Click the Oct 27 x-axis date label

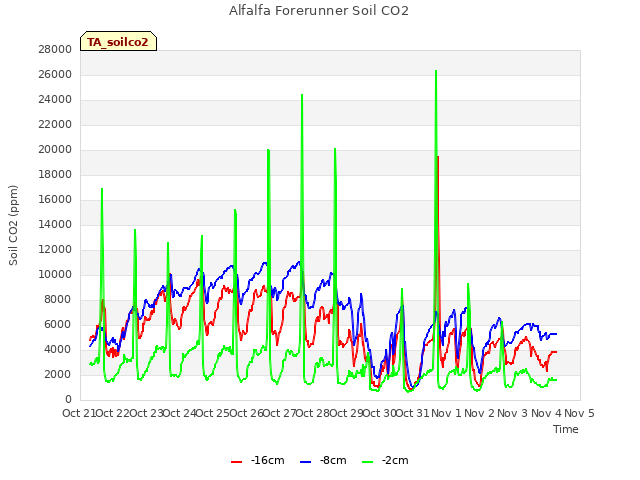click(x=279, y=413)
